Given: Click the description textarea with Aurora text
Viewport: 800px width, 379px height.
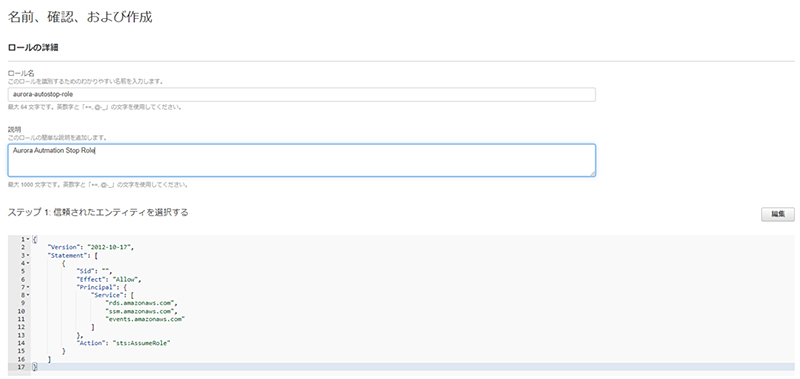Looking at the screenshot, I should 302,160.
